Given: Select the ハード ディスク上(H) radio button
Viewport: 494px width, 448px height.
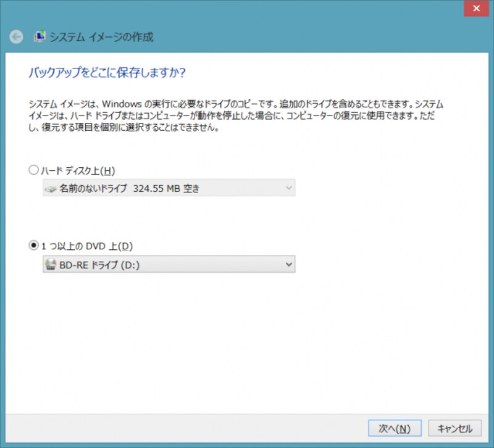Looking at the screenshot, I should [x=33, y=170].
